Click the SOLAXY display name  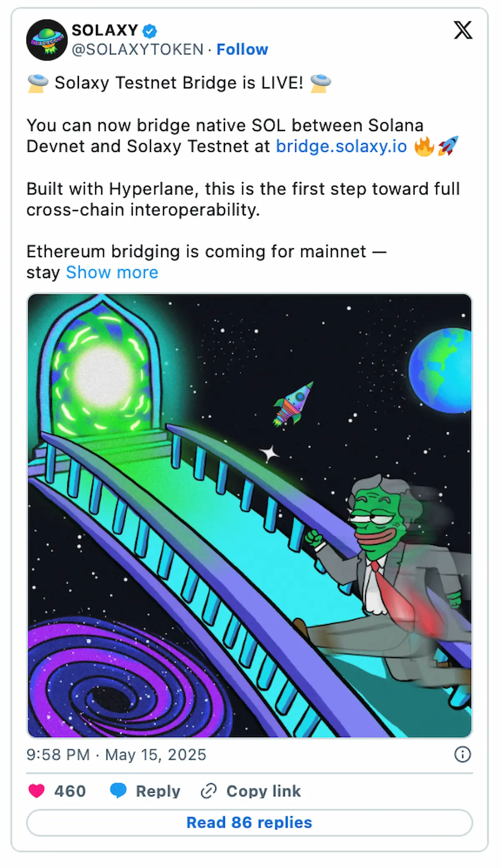(x=105, y=30)
